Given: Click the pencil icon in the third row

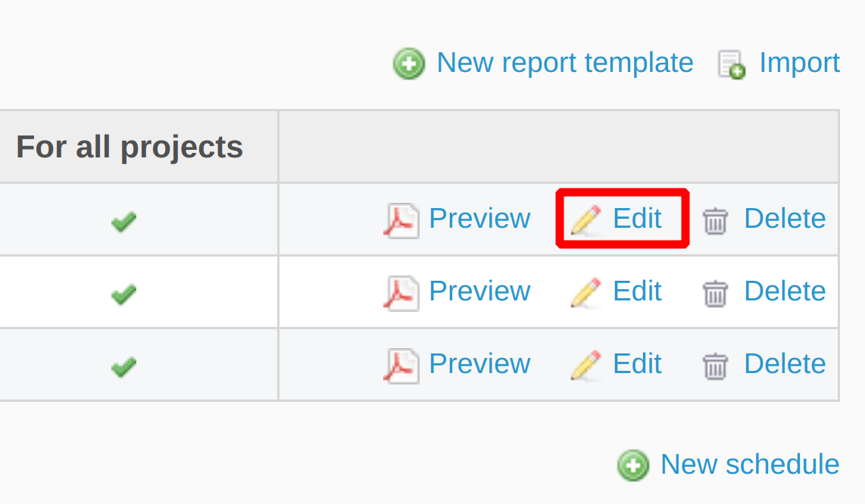Looking at the screenshot, I should point(586,366).
